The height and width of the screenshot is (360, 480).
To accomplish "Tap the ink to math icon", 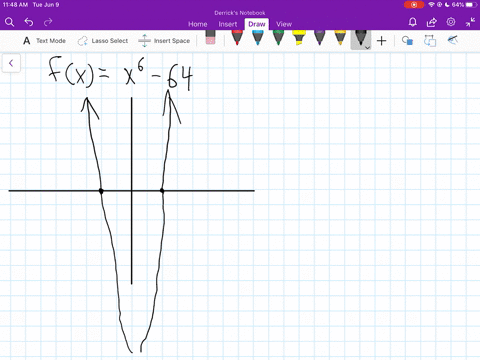I will click(x=453, y=40).
